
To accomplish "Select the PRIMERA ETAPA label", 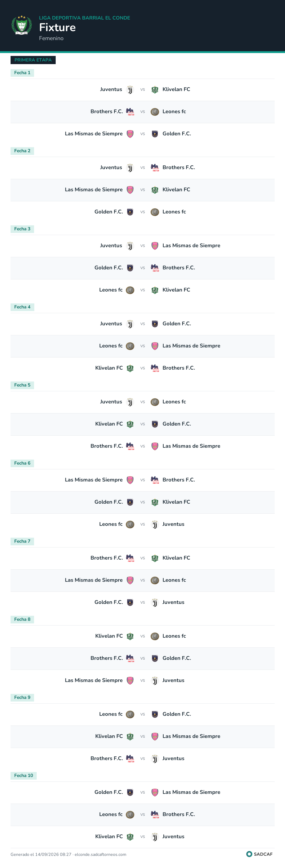I will pyautogui.click(x=33, y=60).
